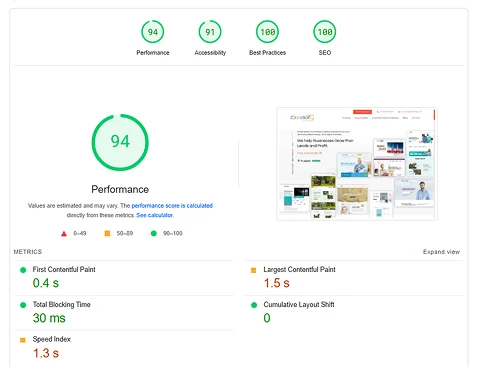Click the Total Blocking Time metric label
The height and width of the screenshot is (367, 480).
click(62, 304)
